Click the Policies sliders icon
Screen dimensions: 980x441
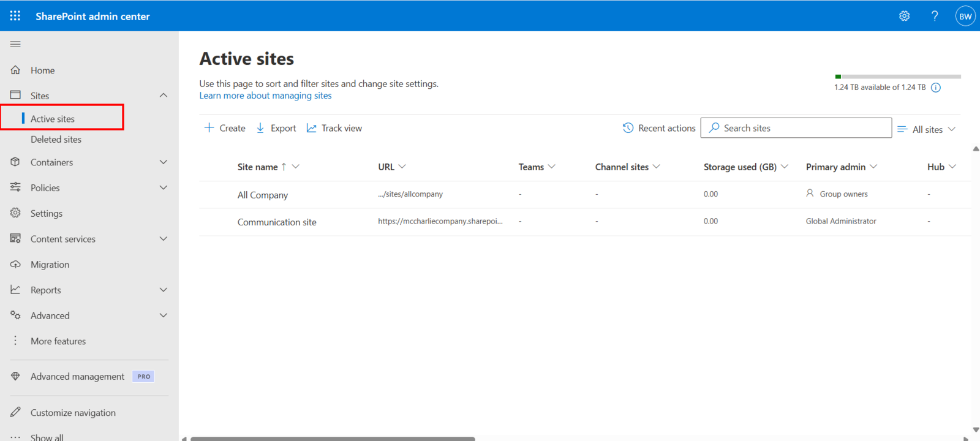pyautogui.click(x=15, y=187)
